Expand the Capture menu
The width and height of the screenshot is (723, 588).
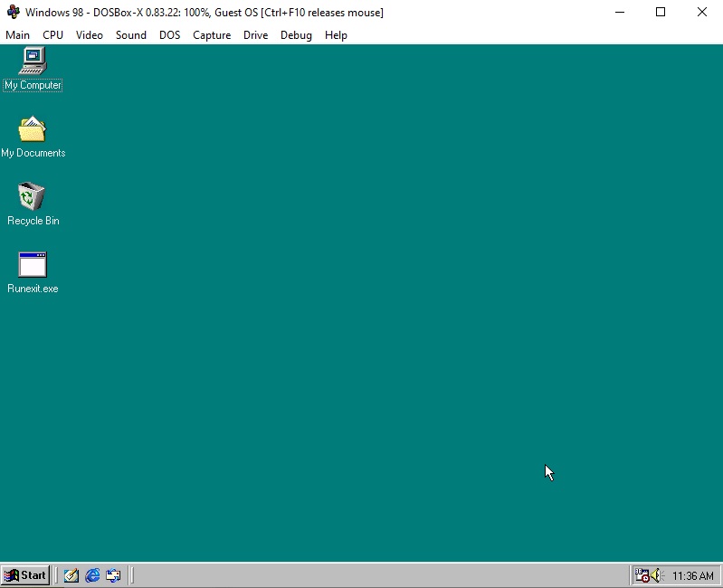[x=212, y=35]
